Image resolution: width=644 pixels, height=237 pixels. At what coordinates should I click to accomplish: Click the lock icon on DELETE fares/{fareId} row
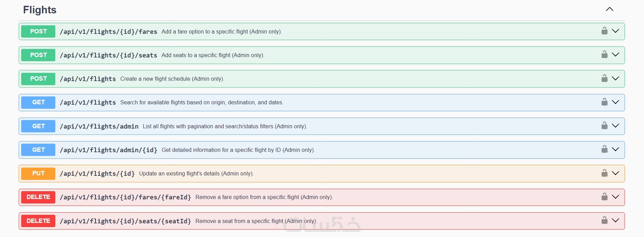pyautogui.click(x=604, y=197)
